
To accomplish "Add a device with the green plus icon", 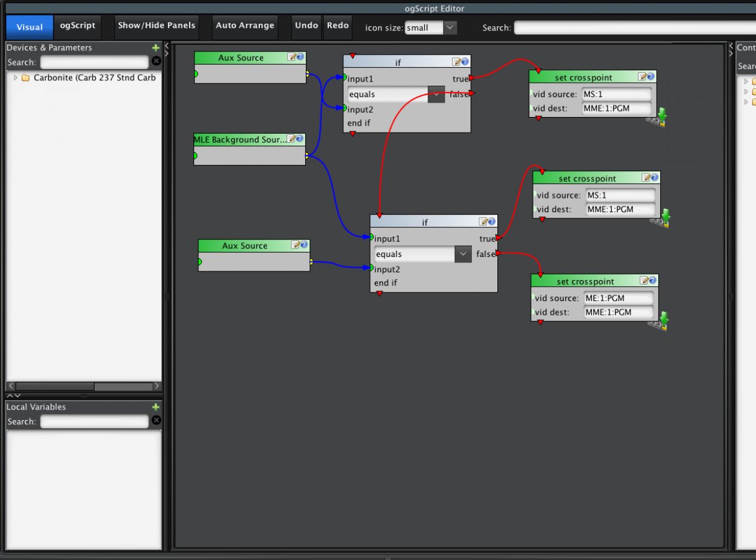I will point(155,48).
